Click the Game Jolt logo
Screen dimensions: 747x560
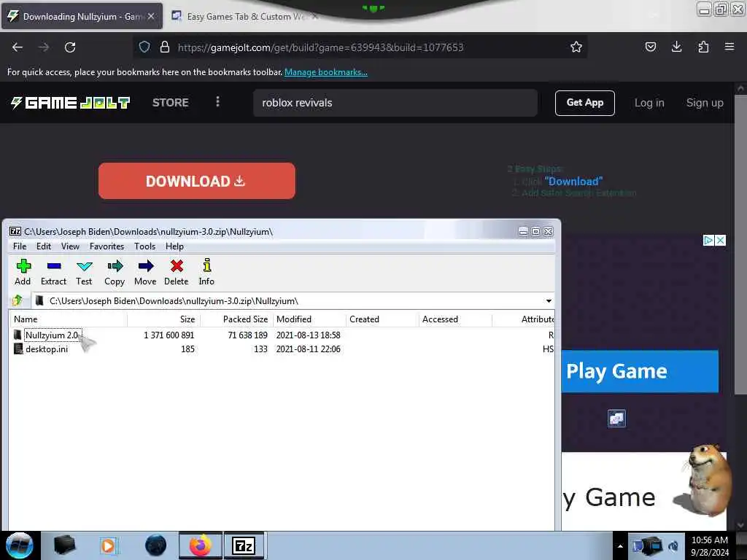point(70,102)
